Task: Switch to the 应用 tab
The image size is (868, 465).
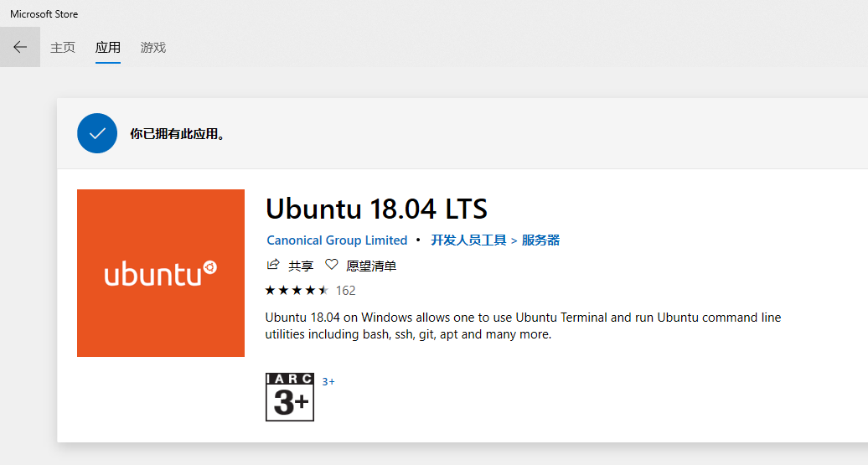Action: 108,48
